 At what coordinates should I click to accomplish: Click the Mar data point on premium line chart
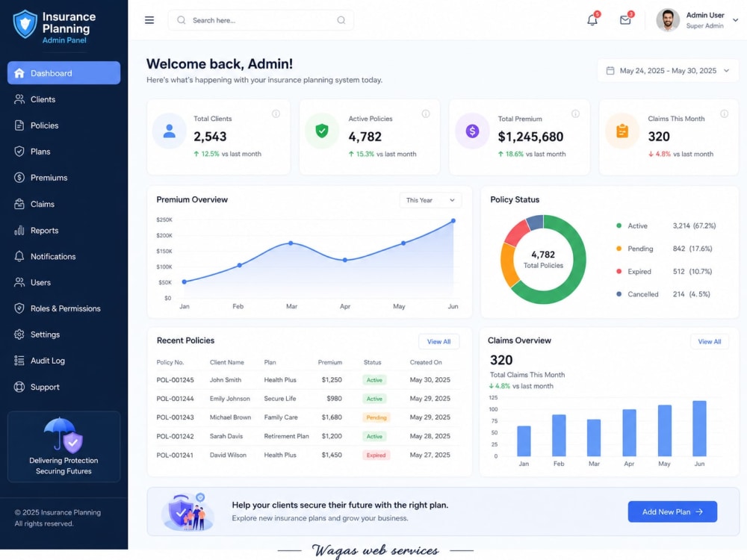291,243
